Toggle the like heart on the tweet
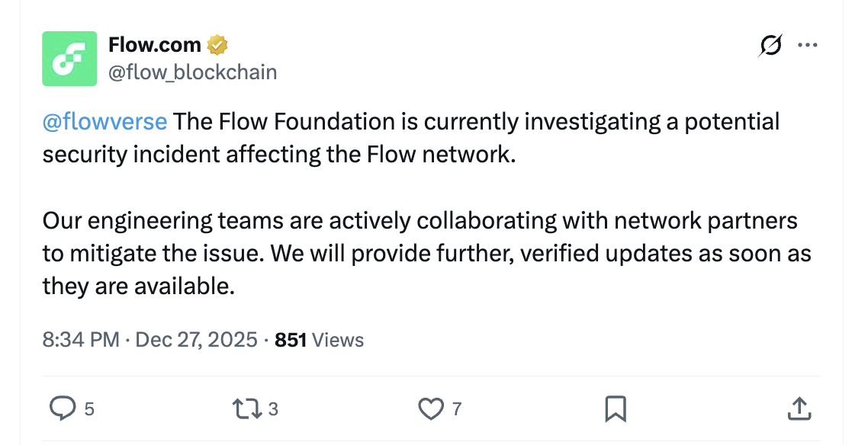 tap(431, 408)
